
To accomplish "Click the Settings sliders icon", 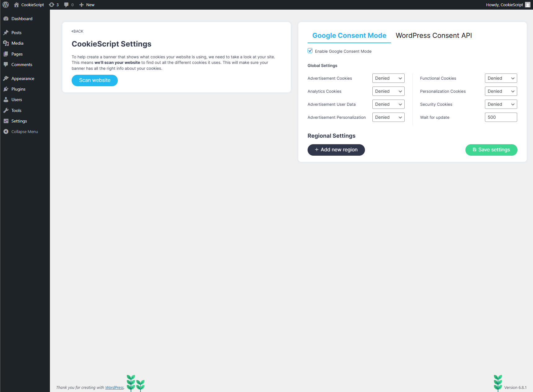I will [6, 121].
